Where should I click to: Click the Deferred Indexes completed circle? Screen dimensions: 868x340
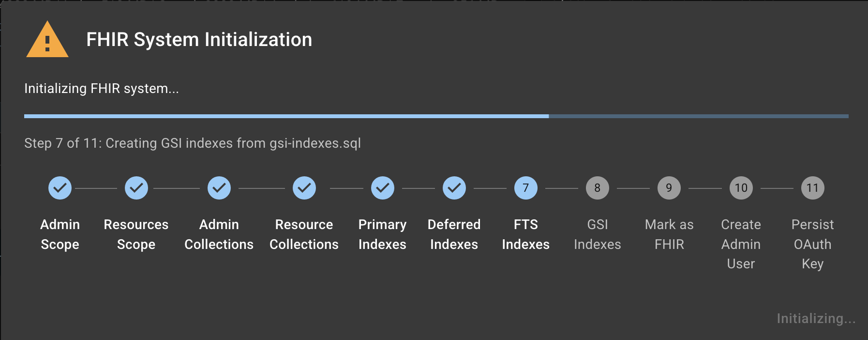click(454, 188)
